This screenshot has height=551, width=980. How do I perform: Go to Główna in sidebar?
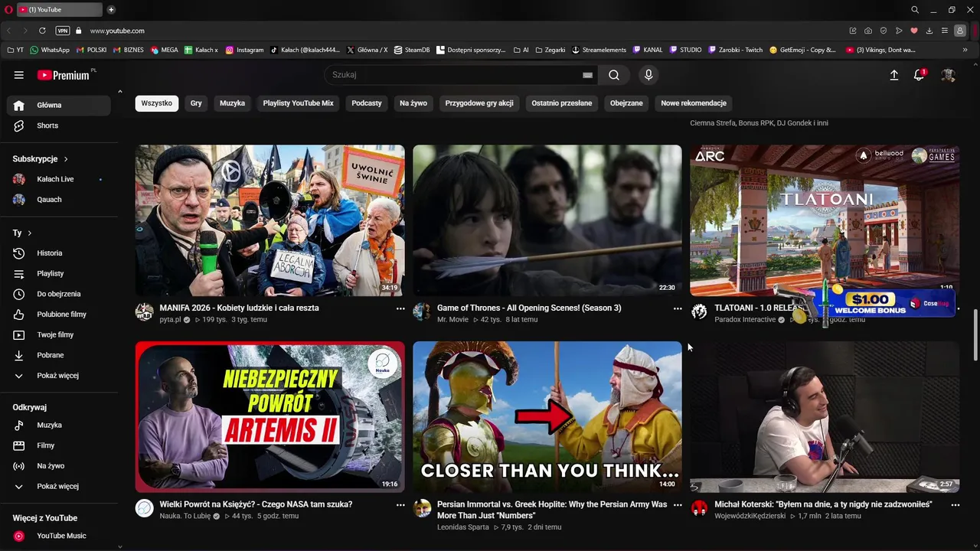[x=59, y=106]
